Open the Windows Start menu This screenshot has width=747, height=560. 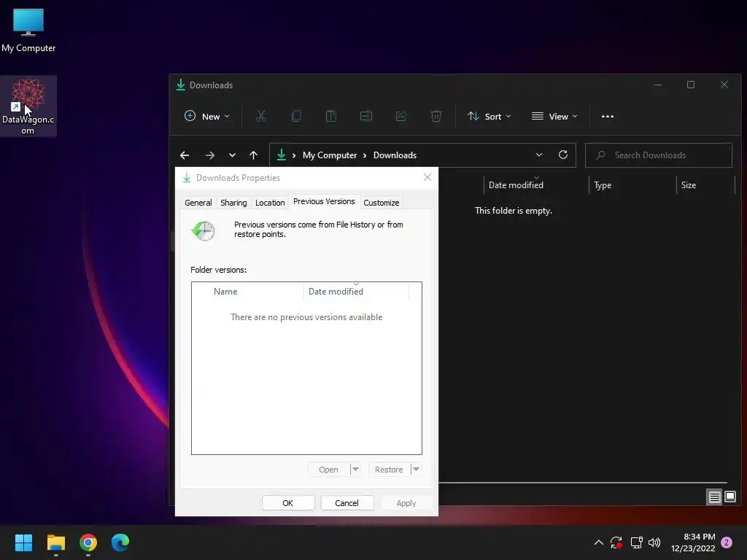pos(23,542)
